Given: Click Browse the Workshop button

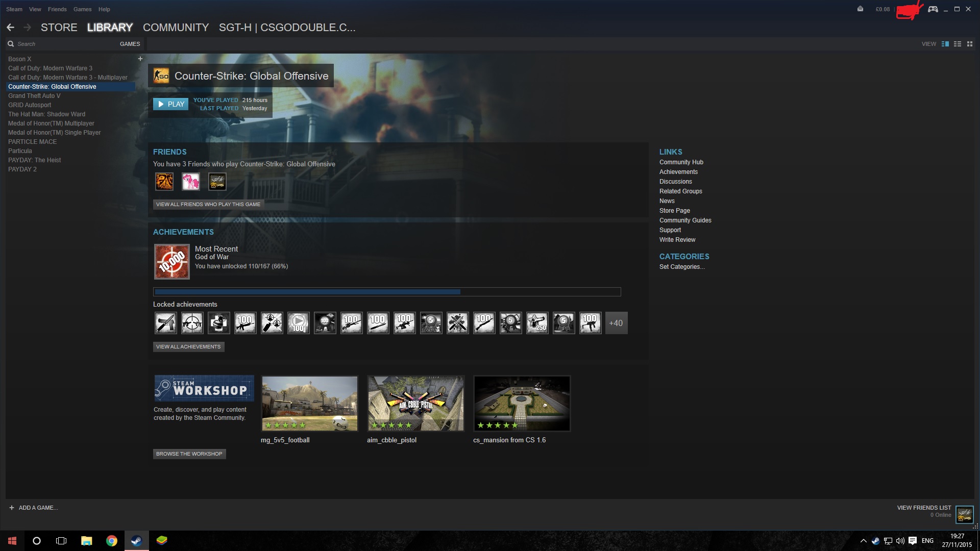Looking at the screenshot, I should pyautogui.click(x=189, y=454).
